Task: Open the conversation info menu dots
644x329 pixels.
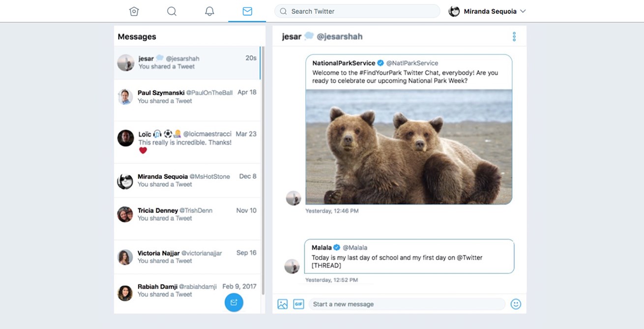Action: coord(514,36)
